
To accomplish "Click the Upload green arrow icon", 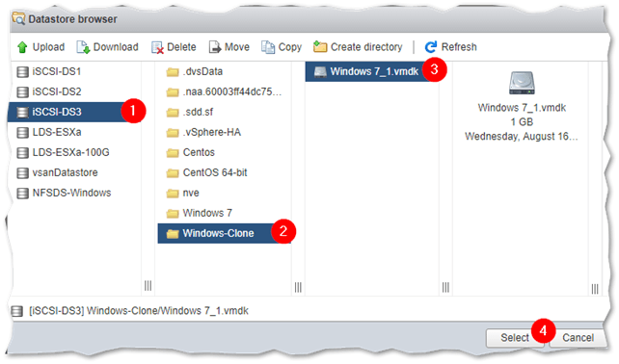I will pyautogui.click(x=22, y=47).
